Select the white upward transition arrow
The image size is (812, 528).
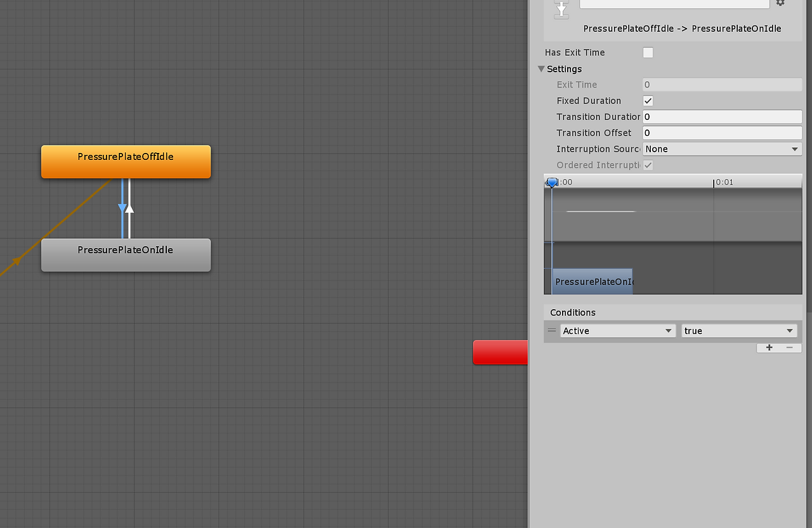tap(129, 208)
